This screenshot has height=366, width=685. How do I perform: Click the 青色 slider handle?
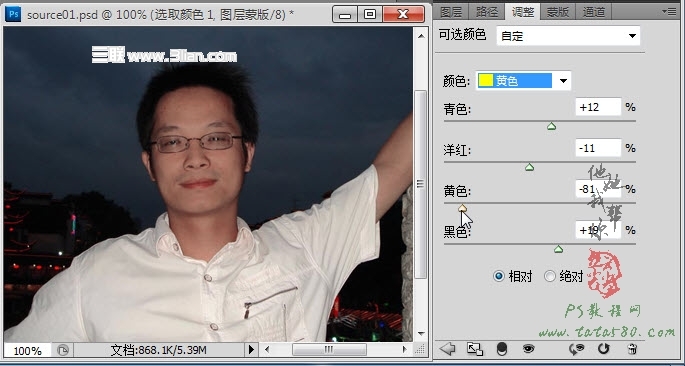pyautogui.click(x=551, y=126)
